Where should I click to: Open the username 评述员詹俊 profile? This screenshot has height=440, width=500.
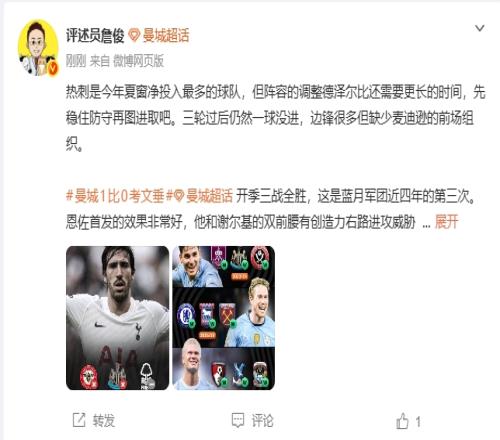tap(95, 36)
